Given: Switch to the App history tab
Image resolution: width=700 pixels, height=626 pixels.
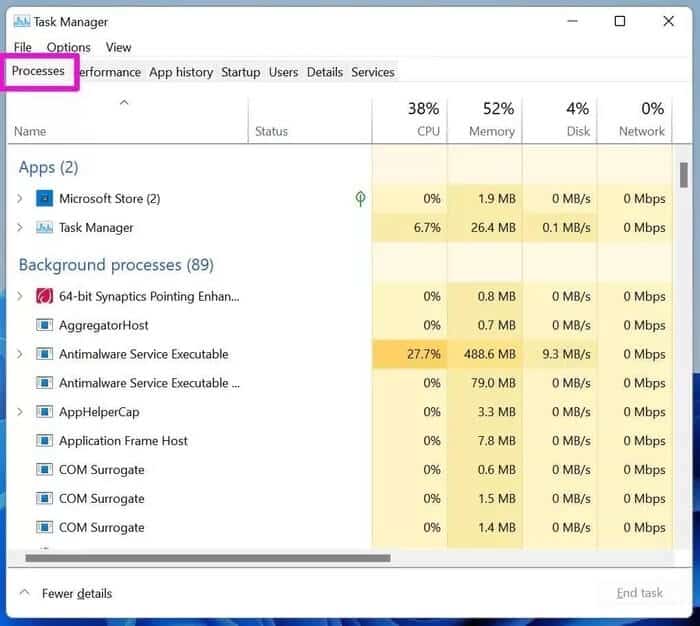Looking at the screenshot, I should point(181,72).
